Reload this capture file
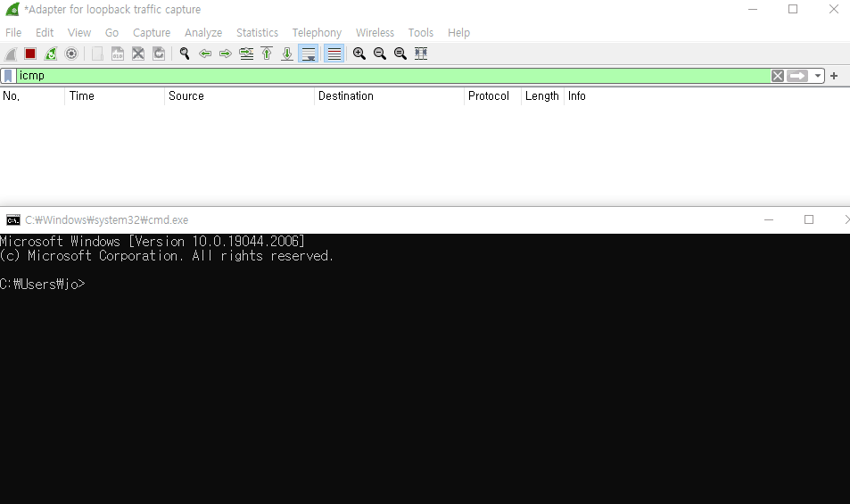The height and width of the screenshot is (504, 850). [159, 54]
